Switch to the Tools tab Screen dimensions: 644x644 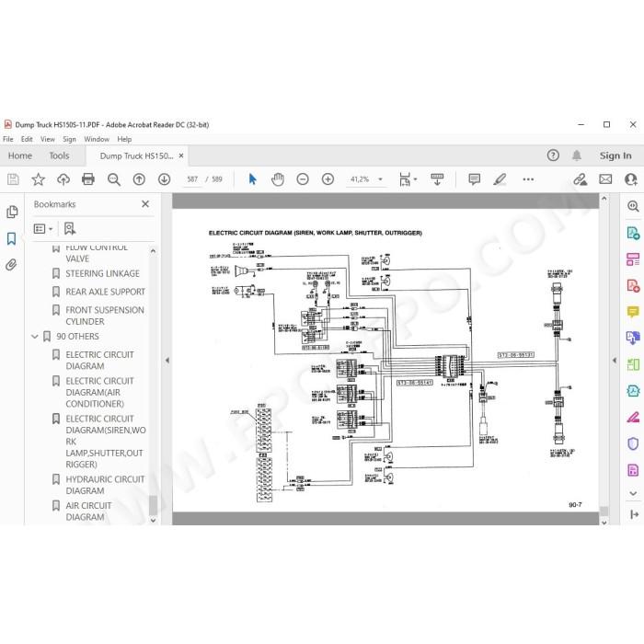pos(59,155)
